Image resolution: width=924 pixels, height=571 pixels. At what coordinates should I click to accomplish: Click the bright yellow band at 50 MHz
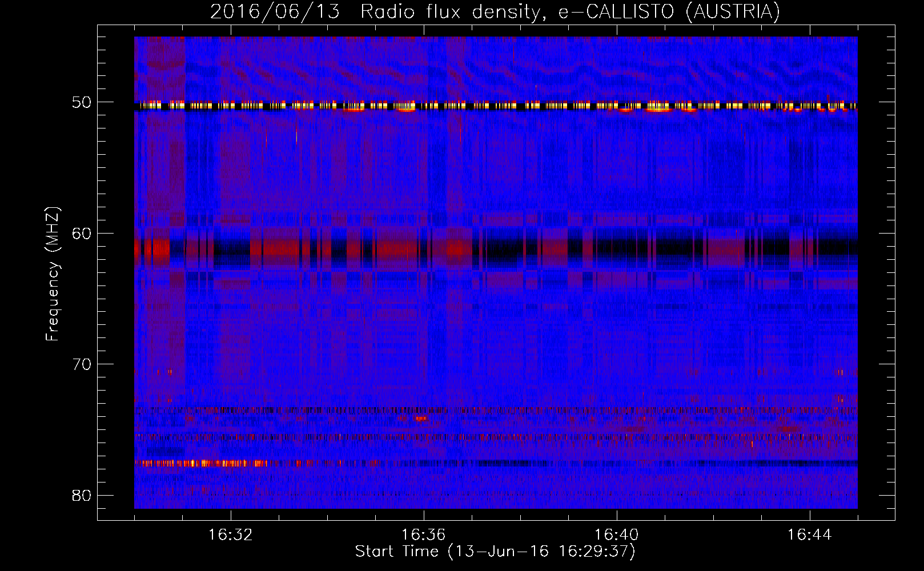click(x=496, y=106)
